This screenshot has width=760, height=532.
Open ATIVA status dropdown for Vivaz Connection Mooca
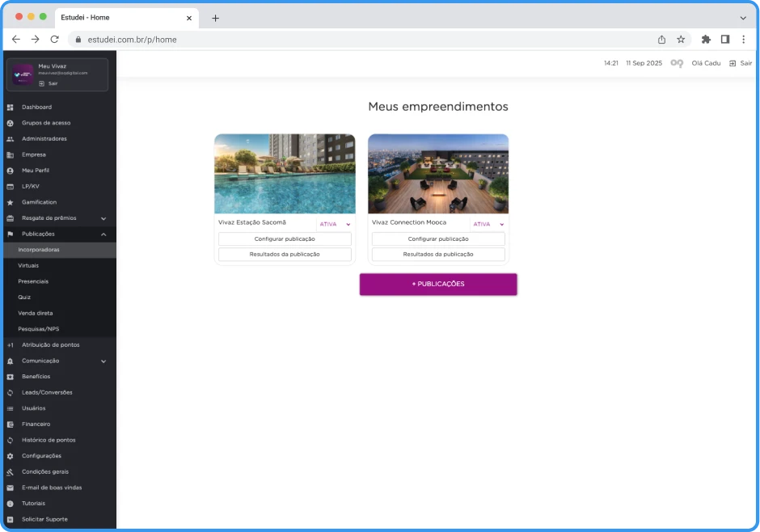tap(488, 224)
